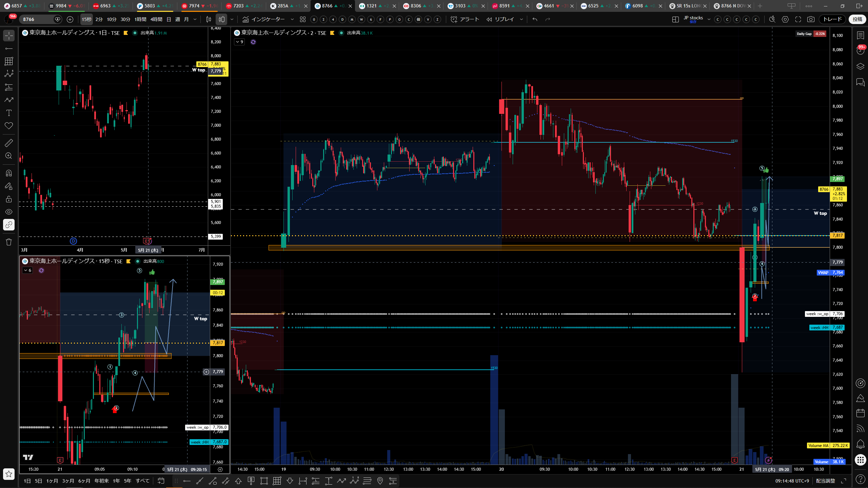Open the heart favorites icon
868x488 pixels.
pyautogui.click(x=9, y=126)
